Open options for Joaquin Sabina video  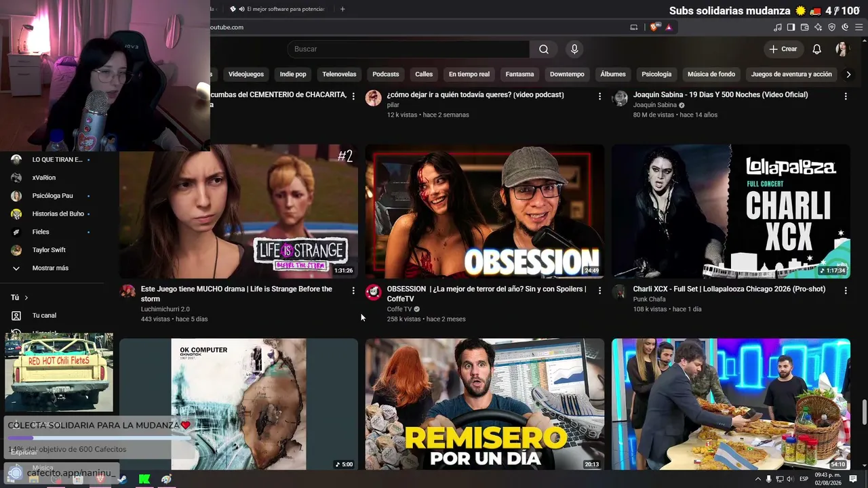coord(846,96)
